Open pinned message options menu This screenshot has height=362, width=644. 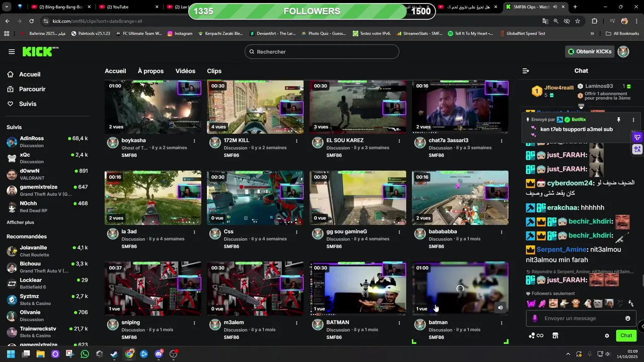pos(633,120)
